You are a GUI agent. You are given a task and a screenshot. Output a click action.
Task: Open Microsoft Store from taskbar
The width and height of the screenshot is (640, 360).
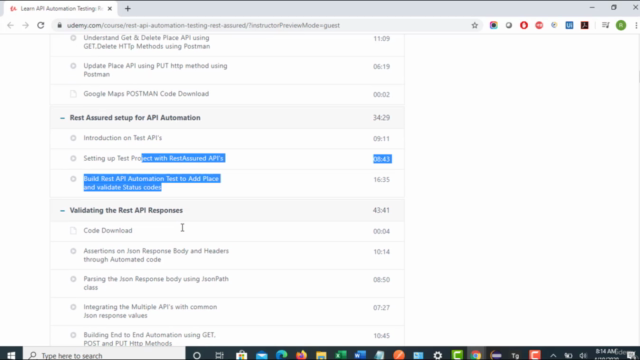[x=242, y=355]
